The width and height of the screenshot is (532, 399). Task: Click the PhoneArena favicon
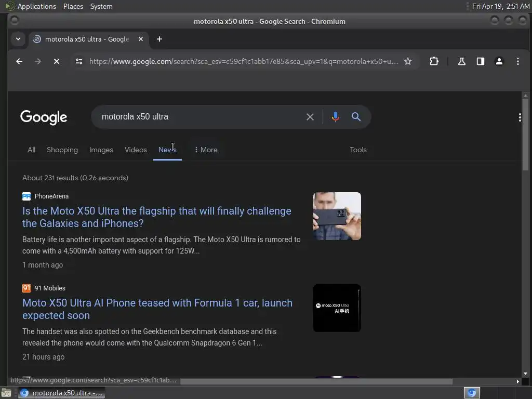pos(26,196)
